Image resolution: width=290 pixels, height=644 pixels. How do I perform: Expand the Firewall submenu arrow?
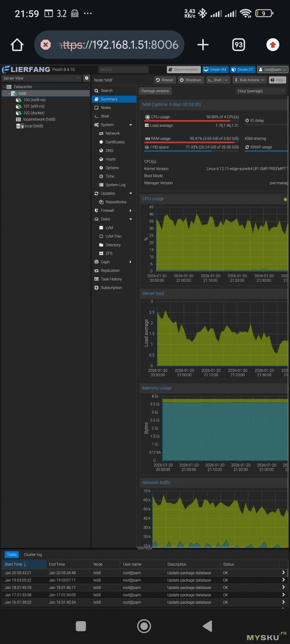[x=130, y=210]
